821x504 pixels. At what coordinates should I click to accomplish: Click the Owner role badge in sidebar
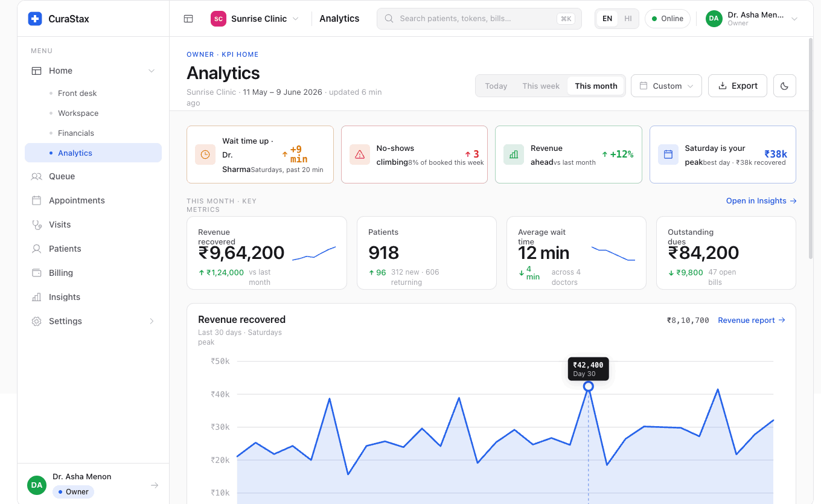coord(73,491)
